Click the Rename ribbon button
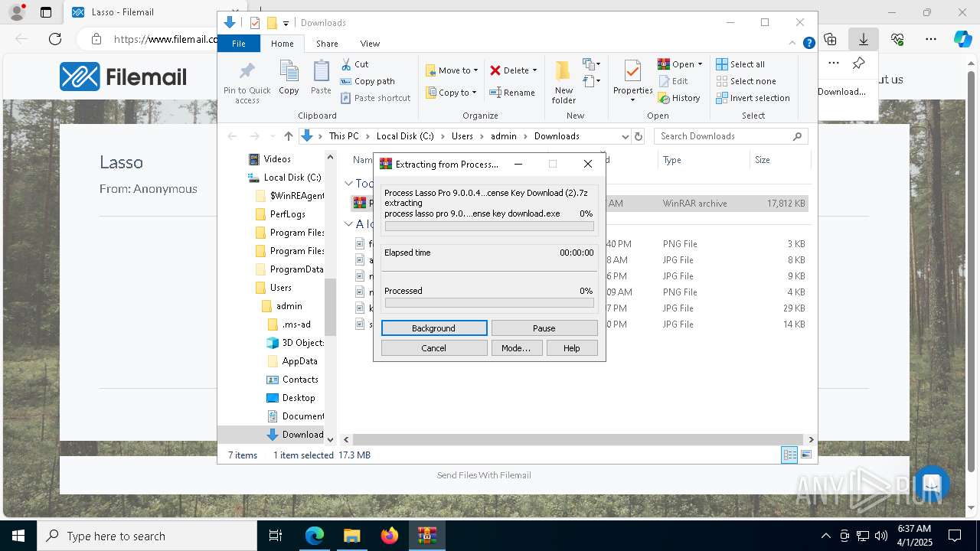Image resolution: width=980 pixels, height=551 pixels. tap(512, 93)
